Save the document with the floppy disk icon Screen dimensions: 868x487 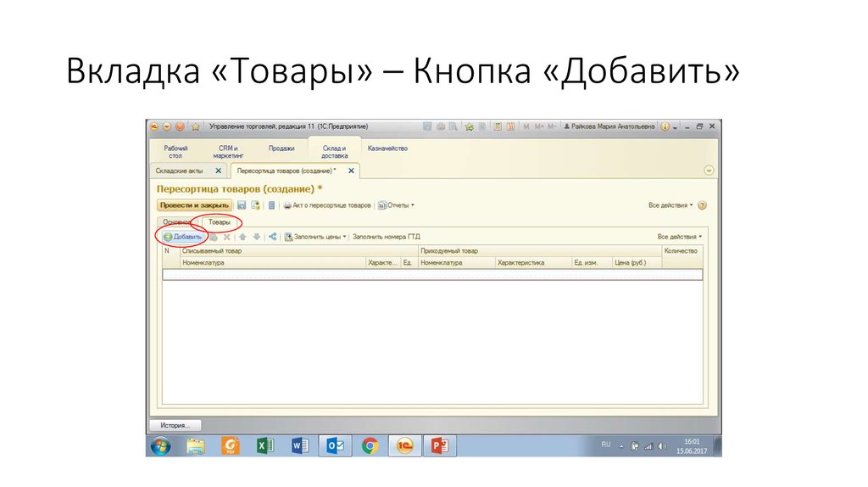[242, 205]
